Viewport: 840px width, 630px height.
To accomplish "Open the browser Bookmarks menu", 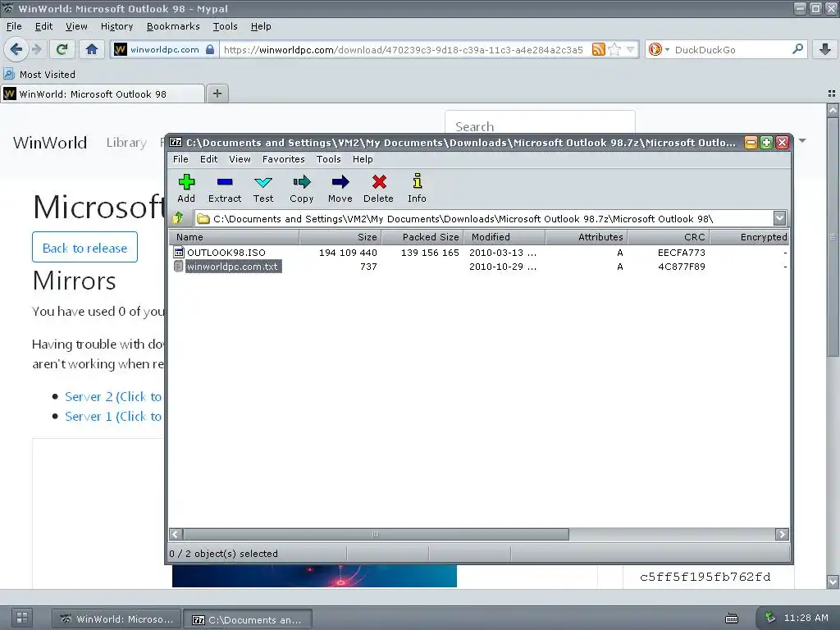I will [x=173, y=26].
